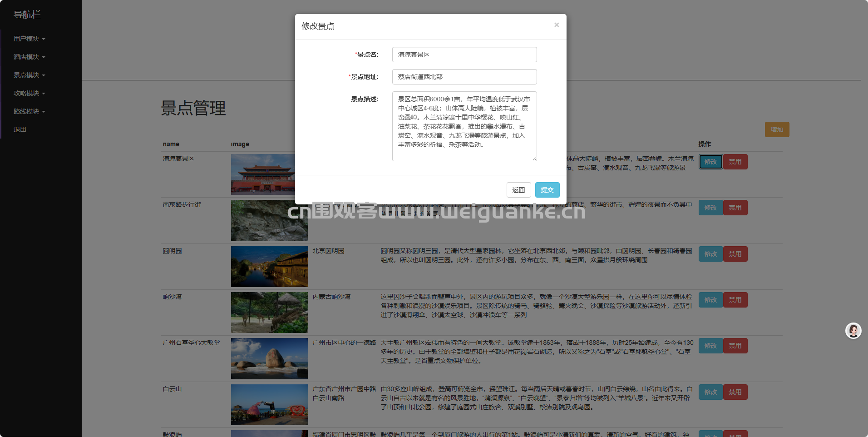The image size is (868, 437).
Task: Click the 白云山 description text
Action: tap(537, 398)
